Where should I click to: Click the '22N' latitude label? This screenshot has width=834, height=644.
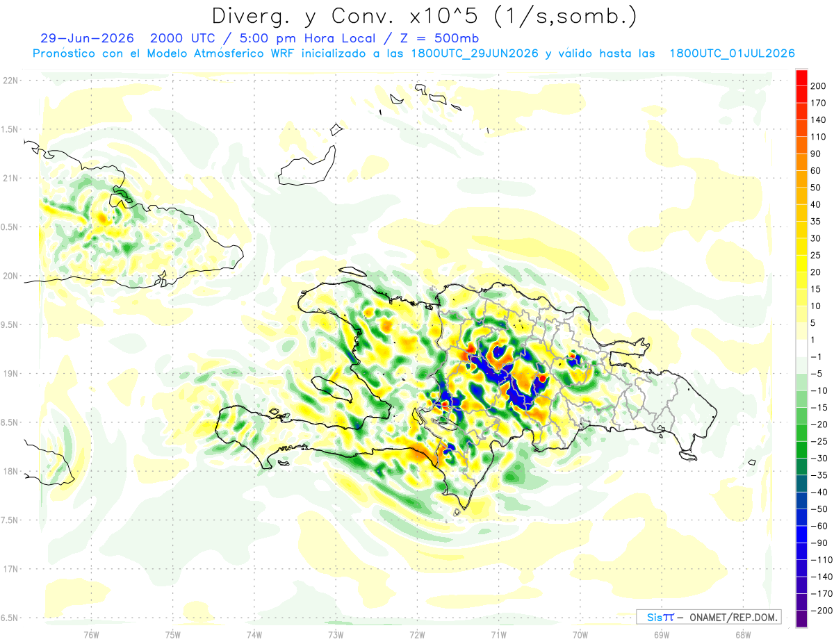coord(10,80)
